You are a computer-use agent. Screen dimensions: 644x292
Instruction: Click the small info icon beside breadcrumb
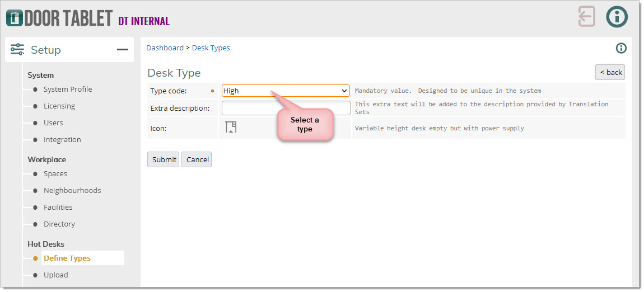click(620, 48)
